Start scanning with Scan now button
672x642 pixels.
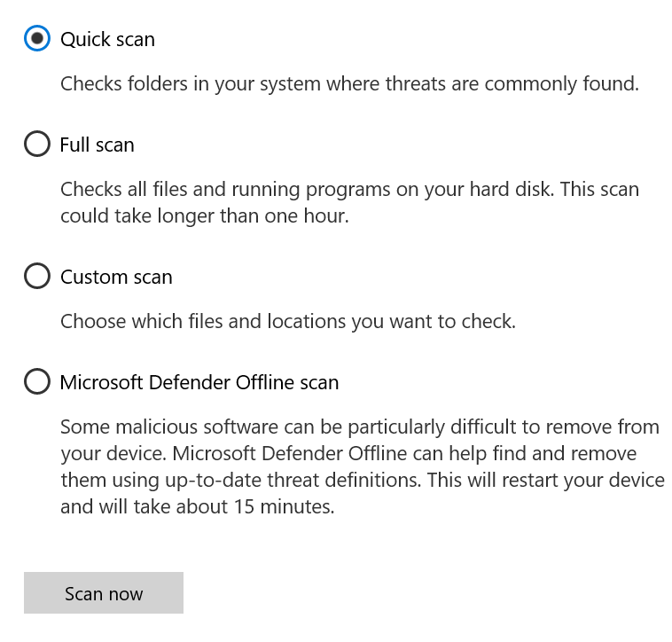[x=104, y=592]
